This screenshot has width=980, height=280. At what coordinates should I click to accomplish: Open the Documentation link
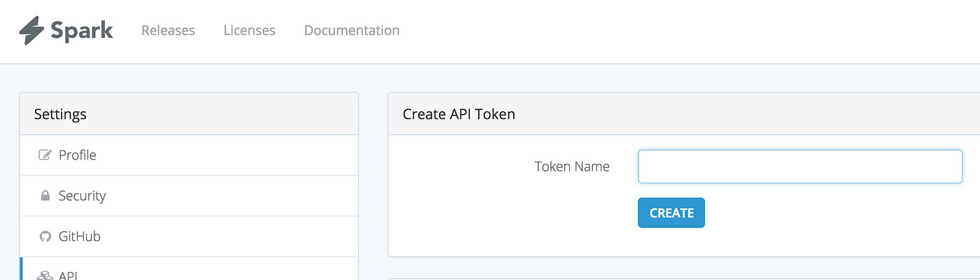pos(351,31)
